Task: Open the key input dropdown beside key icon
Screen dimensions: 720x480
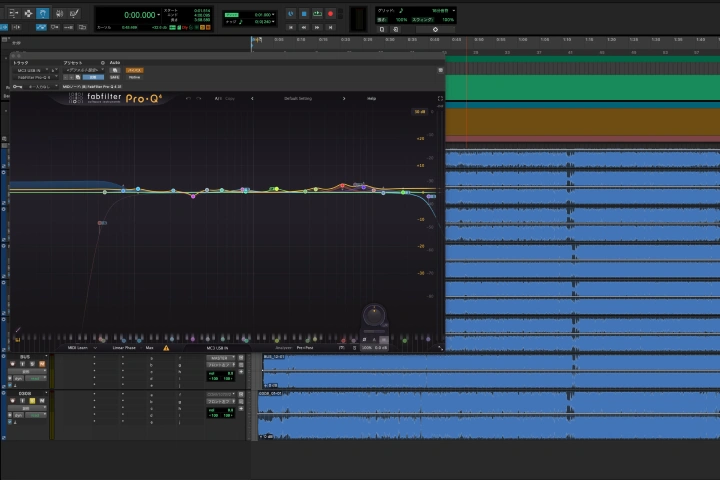Action: 43,86
